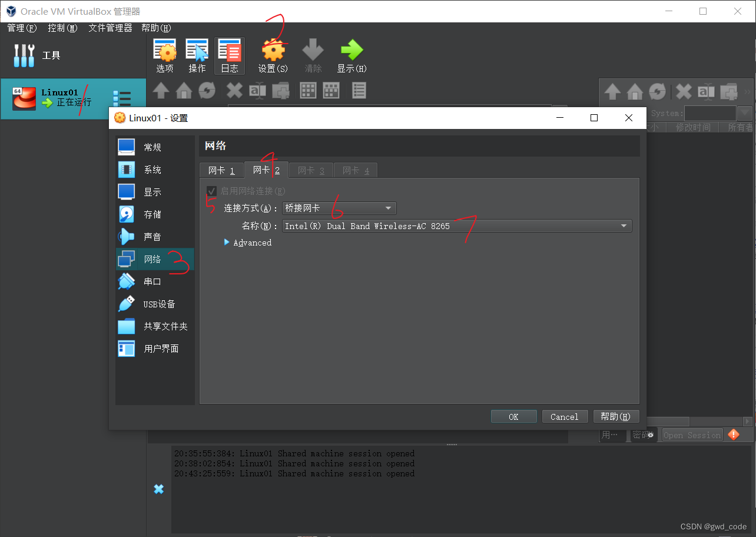
Task: Switch to 网卡 4 tab
Action: tap(356, 170)
